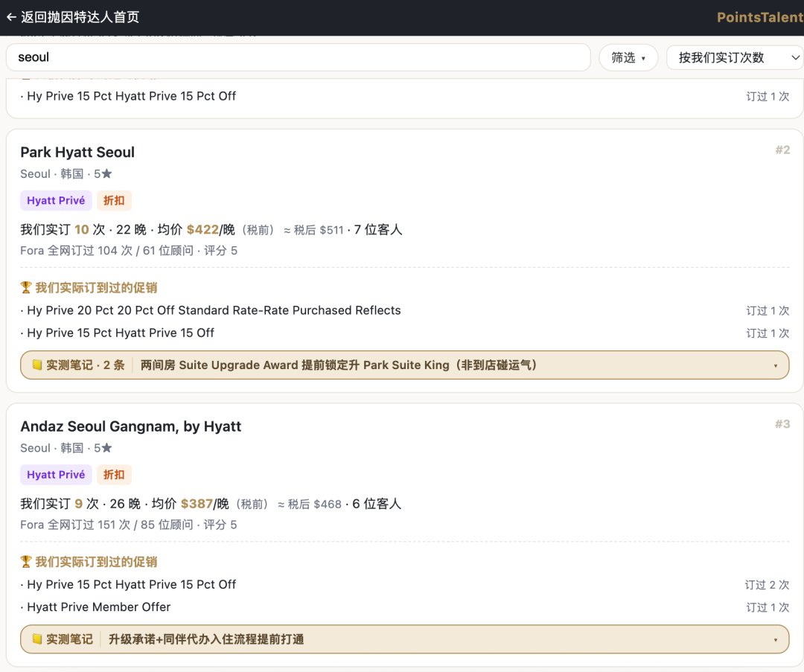Expand Andaz 实测笔记 升级承诺 notes bar

point(404,639)
